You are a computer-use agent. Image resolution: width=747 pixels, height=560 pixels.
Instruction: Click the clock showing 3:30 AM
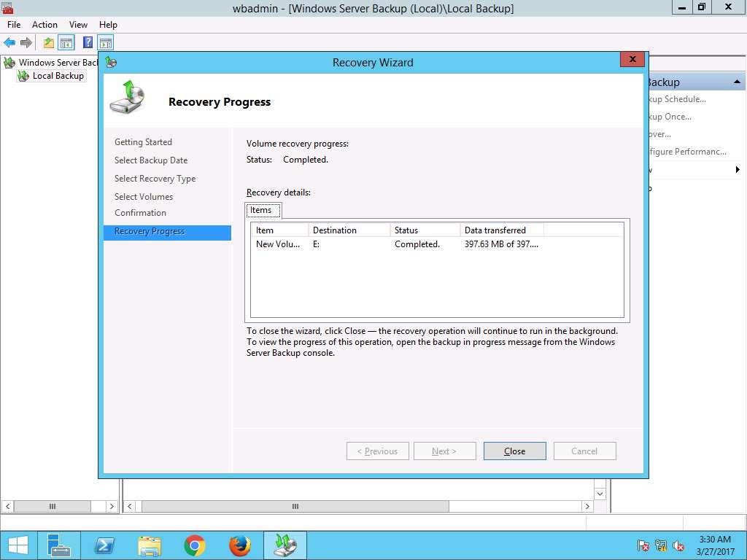715,540
